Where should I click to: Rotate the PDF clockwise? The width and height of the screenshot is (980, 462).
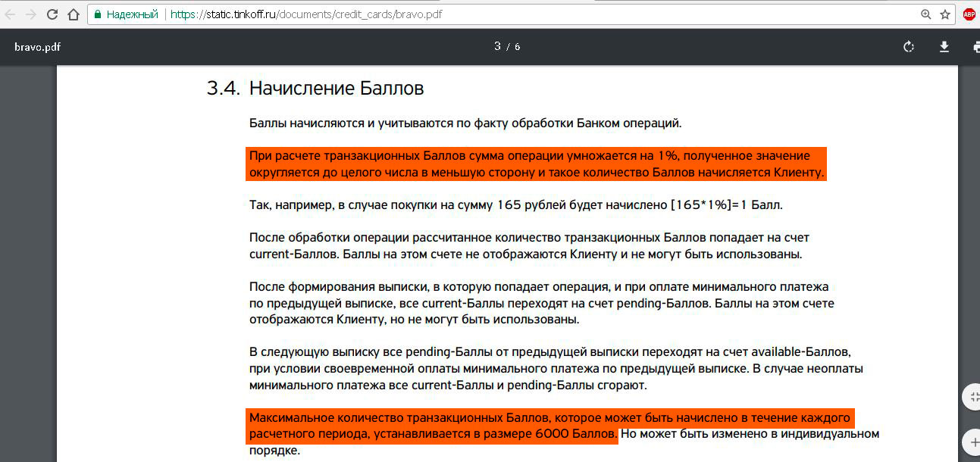pos(908,47)
